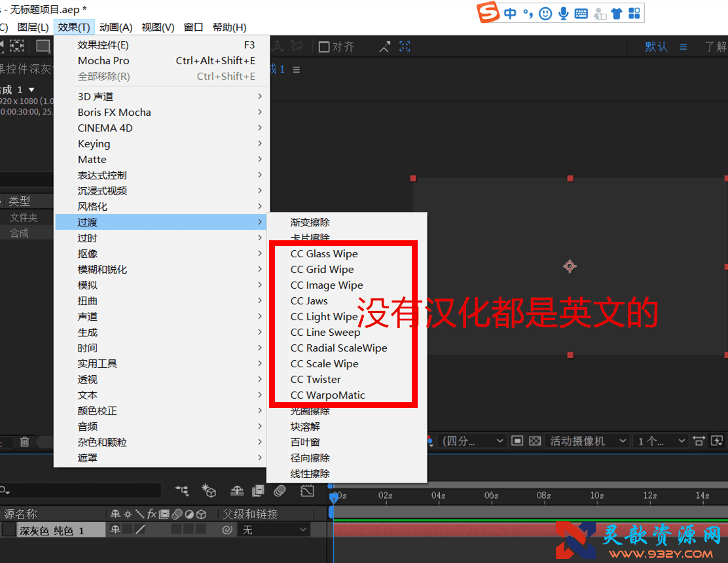Open the resolution (四分... dropdown
This screenshot has width=728, height=563.
point(471,441)
